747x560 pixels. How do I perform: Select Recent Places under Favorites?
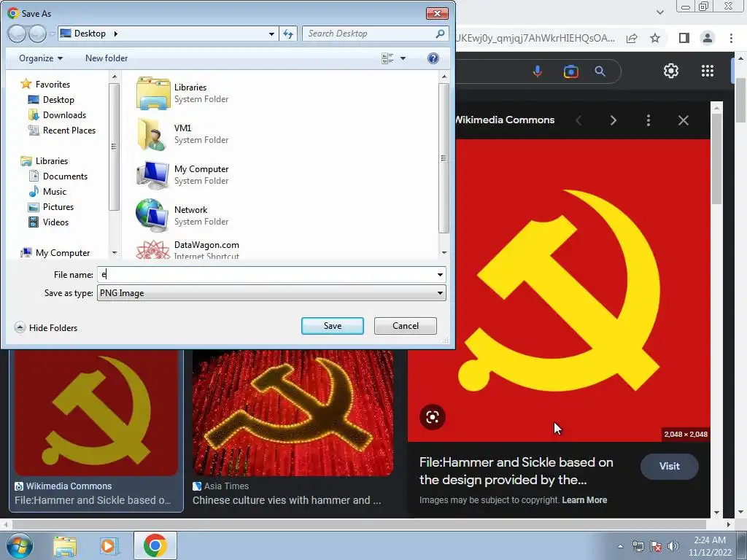click(62, 130)
